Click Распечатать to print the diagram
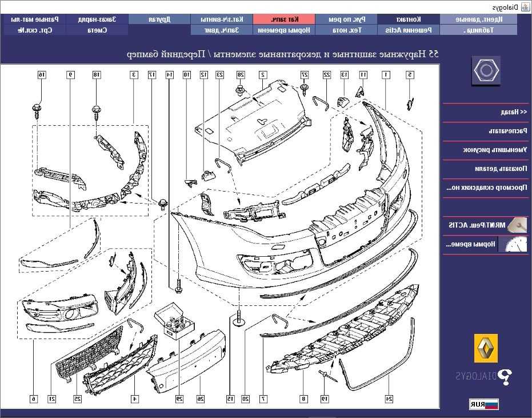Viewport: 532px width, 418px height. point(508,131)
